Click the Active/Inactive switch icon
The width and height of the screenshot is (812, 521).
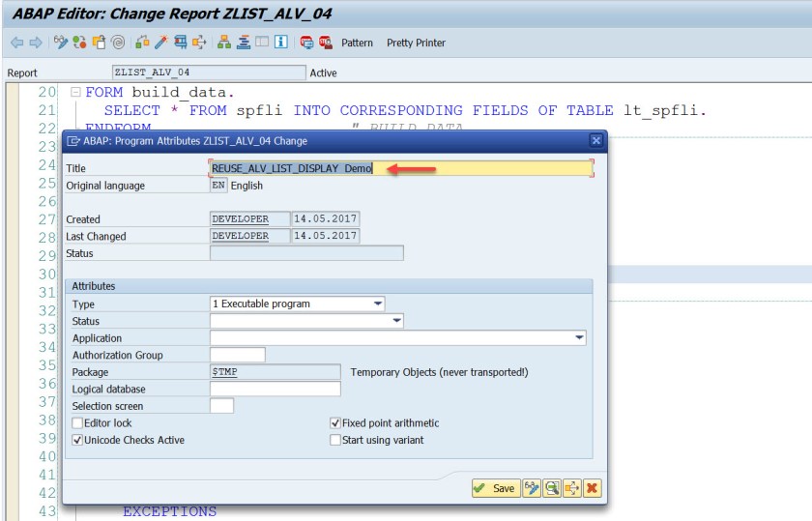79,43
